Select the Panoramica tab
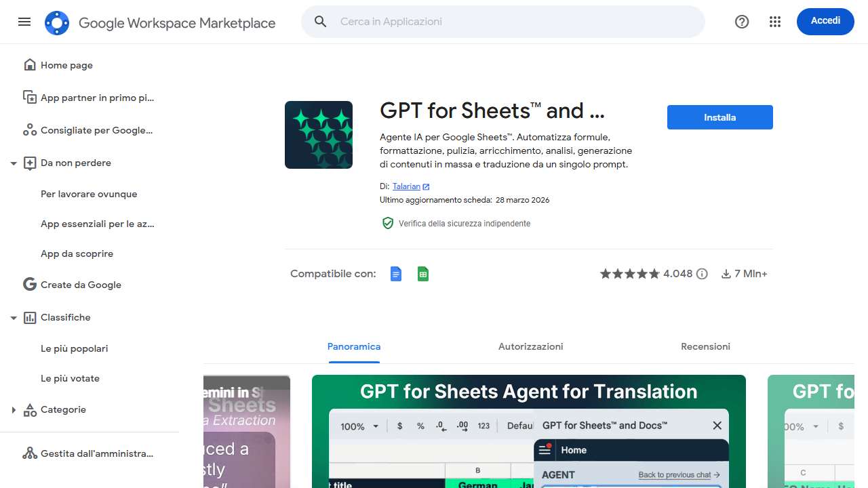This screenshot has width=868, height=488. pos(353,346)
